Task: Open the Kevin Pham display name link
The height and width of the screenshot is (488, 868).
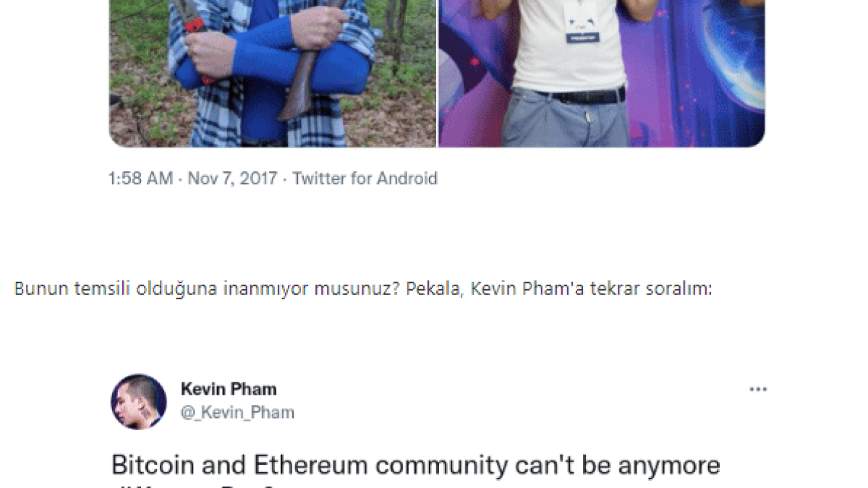Action: 229,389
